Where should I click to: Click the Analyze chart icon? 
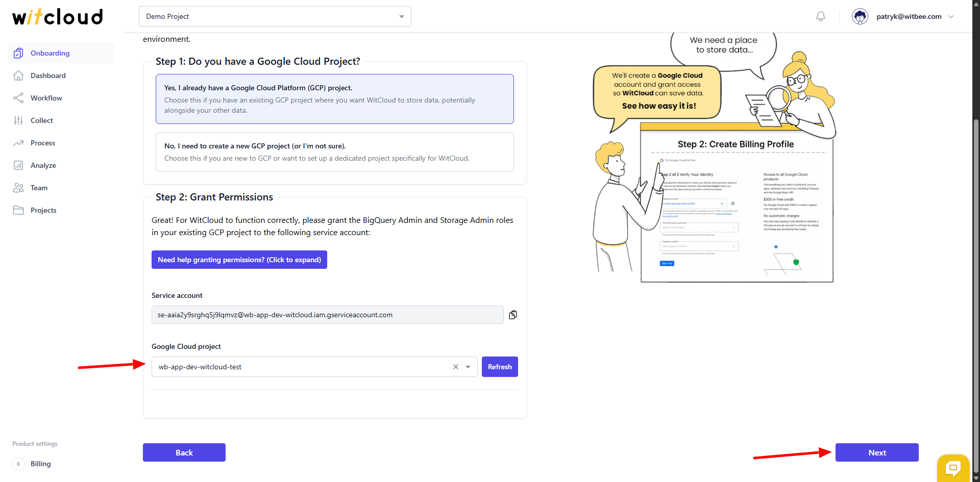point(18,165)
